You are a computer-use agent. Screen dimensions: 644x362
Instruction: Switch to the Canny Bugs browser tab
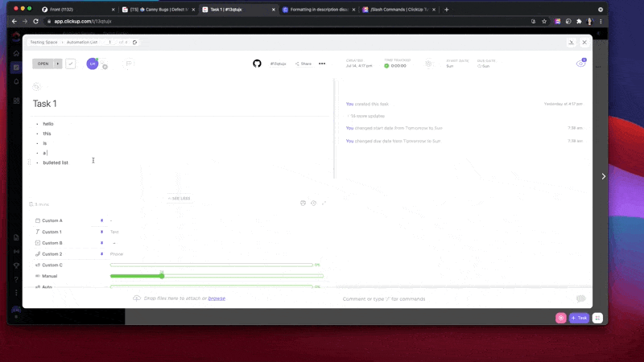point(158,10)
